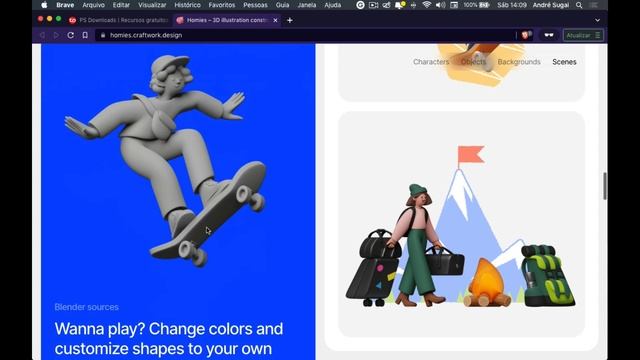Open the Arquivo menu
Viewport: 640px width, 360px height.
coord(93,5)
